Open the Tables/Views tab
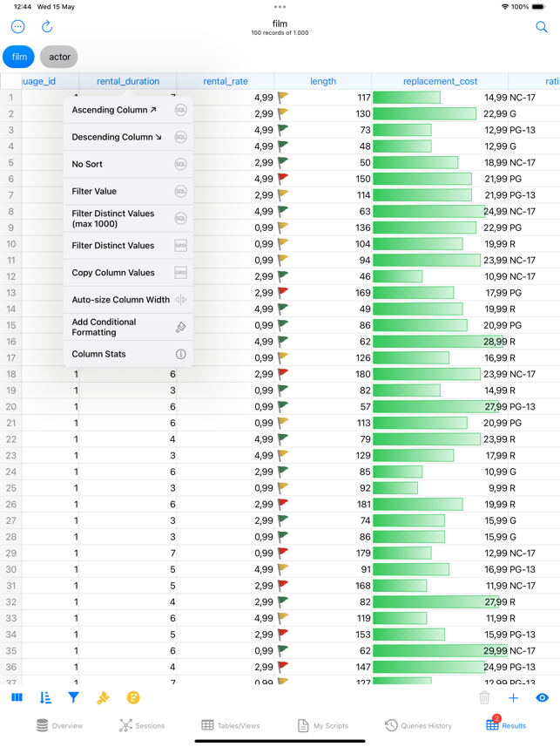The image size is (560, 747). (233, 725)
